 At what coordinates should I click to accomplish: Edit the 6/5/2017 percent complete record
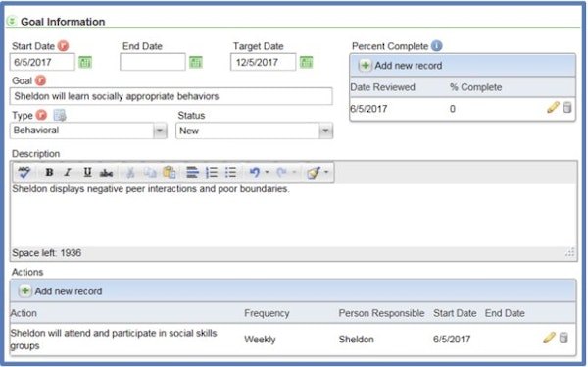coord(553,107)
